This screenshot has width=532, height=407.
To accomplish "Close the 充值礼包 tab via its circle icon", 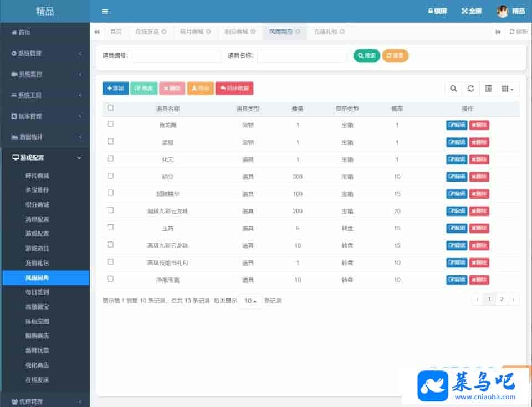I will tap(342, 32).
